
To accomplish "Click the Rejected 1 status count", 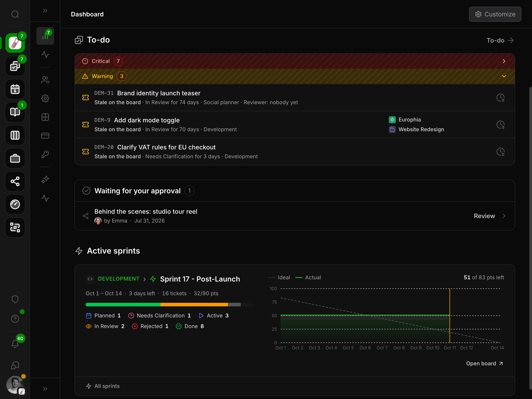I will [x=150, y=326].
